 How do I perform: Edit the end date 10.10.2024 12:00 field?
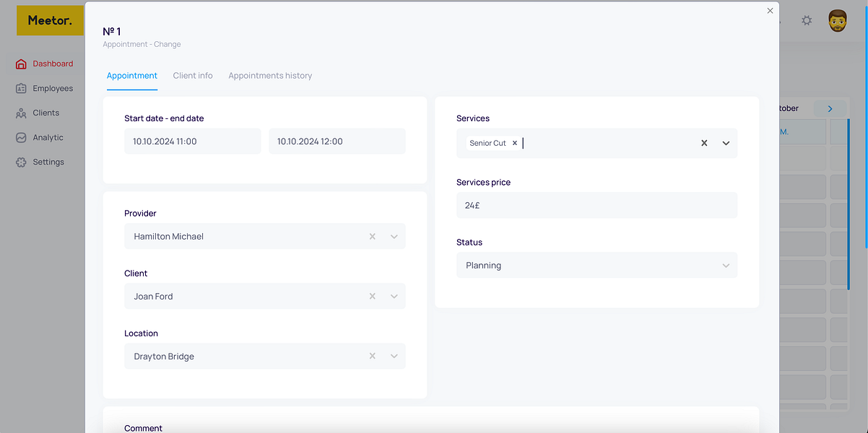[x=337, y=141]
